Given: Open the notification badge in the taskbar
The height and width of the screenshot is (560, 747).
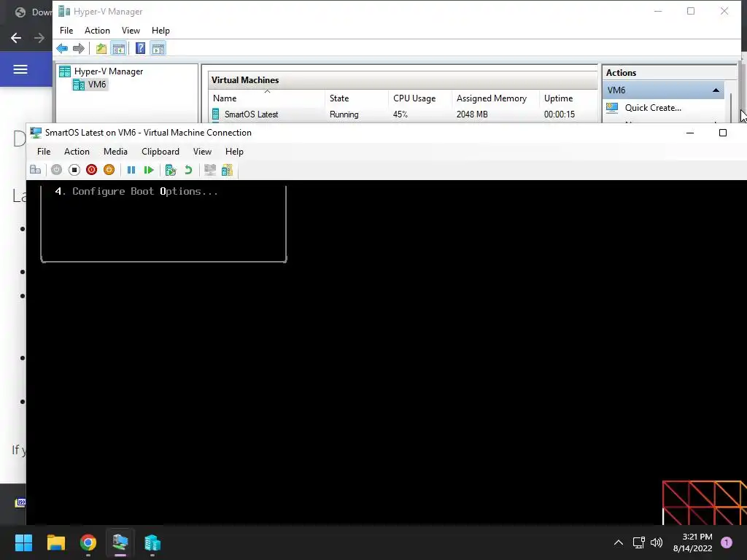Looking at the screenshot, I should click(727, 542).
